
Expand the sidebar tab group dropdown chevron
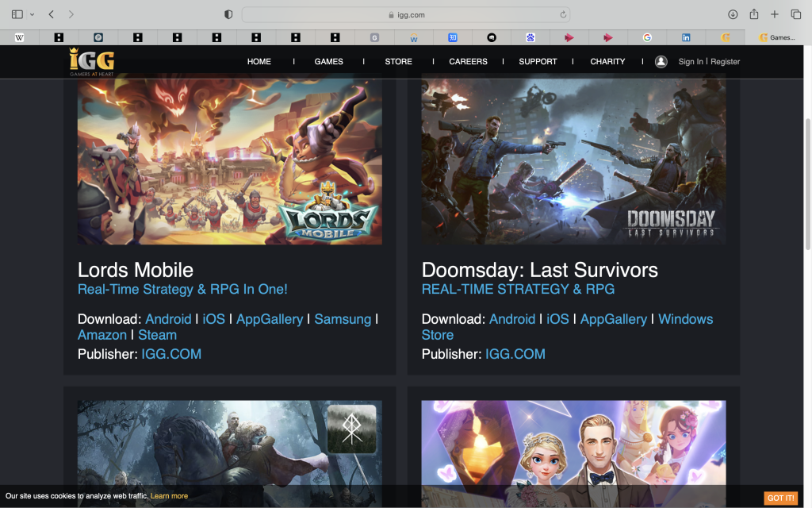pyautogui.click(x=32, y=14)
